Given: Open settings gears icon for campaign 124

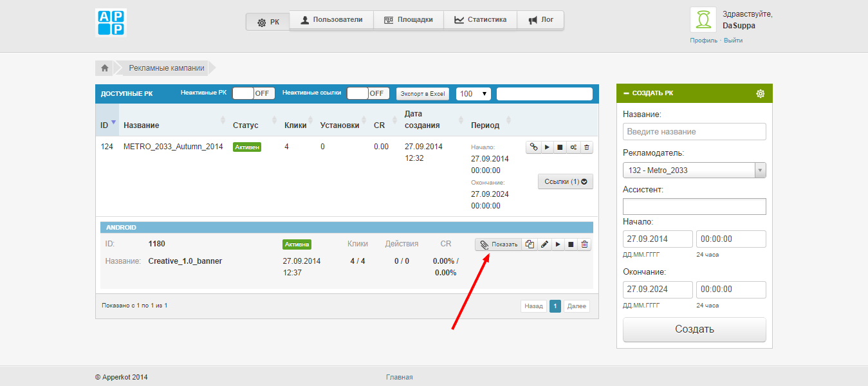Looking at the screenshot, I should pyautogui.click(x=573, y=147).
